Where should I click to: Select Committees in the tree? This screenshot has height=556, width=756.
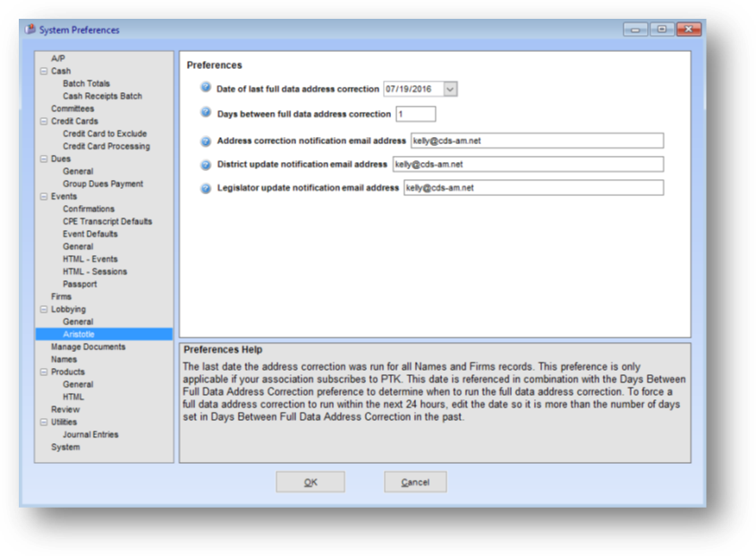[x=72, y=108]
